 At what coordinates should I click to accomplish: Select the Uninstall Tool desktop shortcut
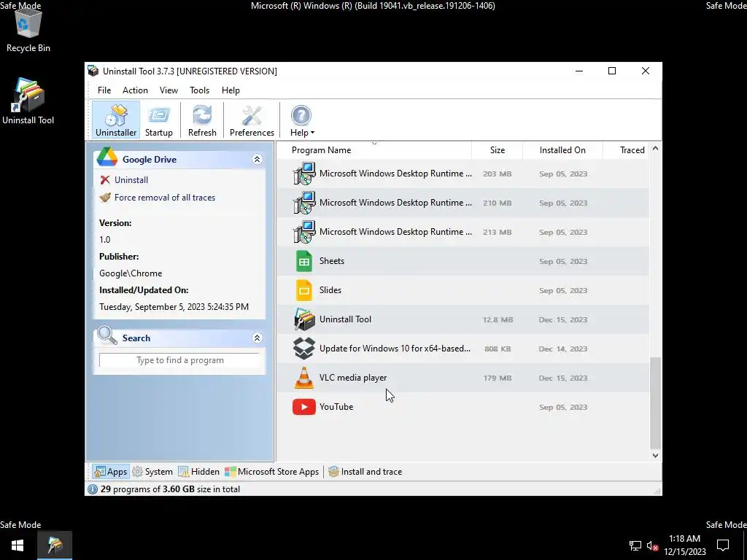pos(28,101)
